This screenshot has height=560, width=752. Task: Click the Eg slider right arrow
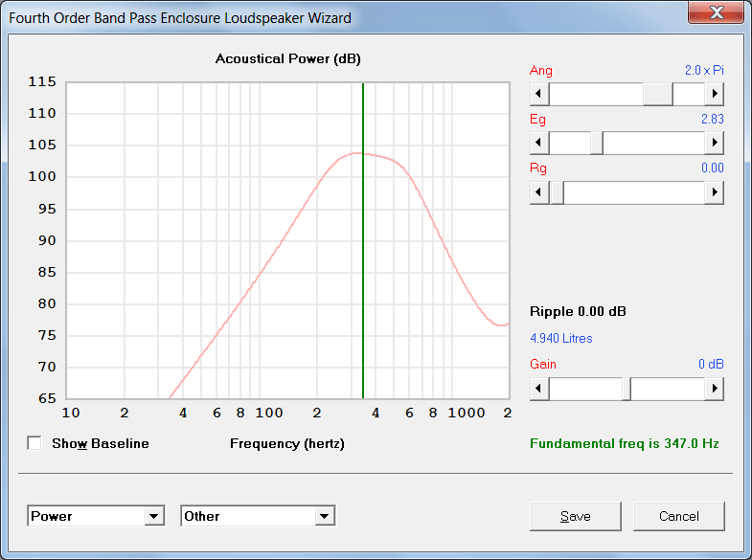pos(714,143)
